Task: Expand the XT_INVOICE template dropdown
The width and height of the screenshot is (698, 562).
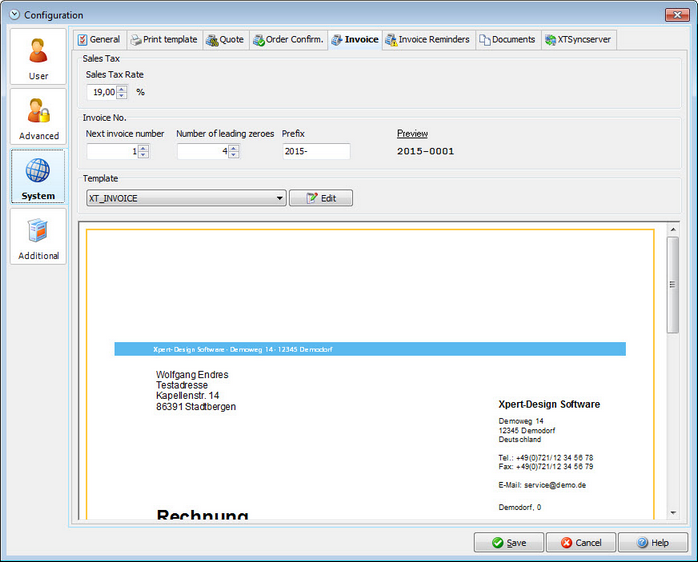Action: point(280,198)
